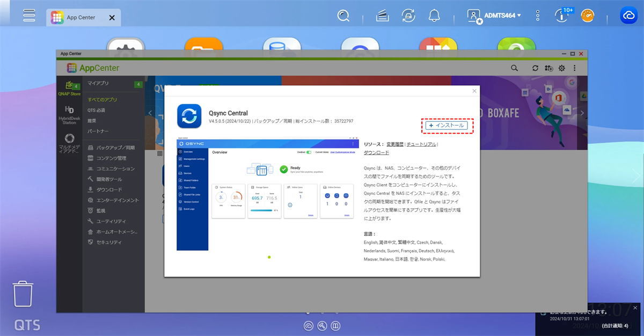
Task: Open the 変更履歴 change log link
Action: click(395, 144)
